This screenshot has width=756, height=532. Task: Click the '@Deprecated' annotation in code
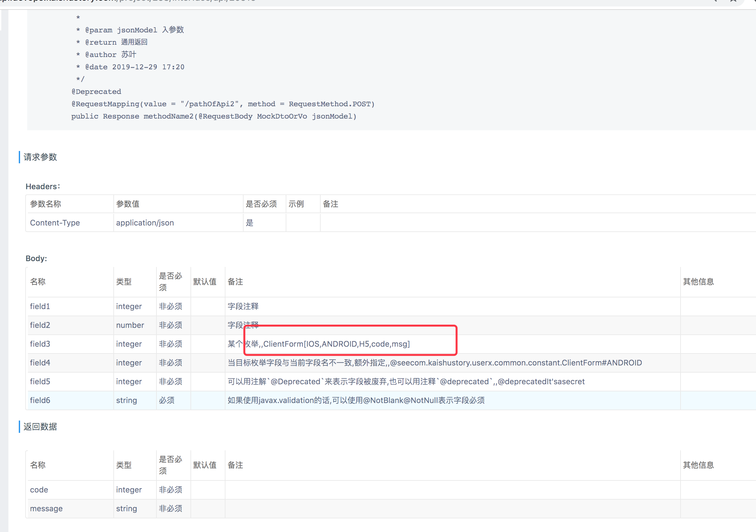[x=96, y=92]
